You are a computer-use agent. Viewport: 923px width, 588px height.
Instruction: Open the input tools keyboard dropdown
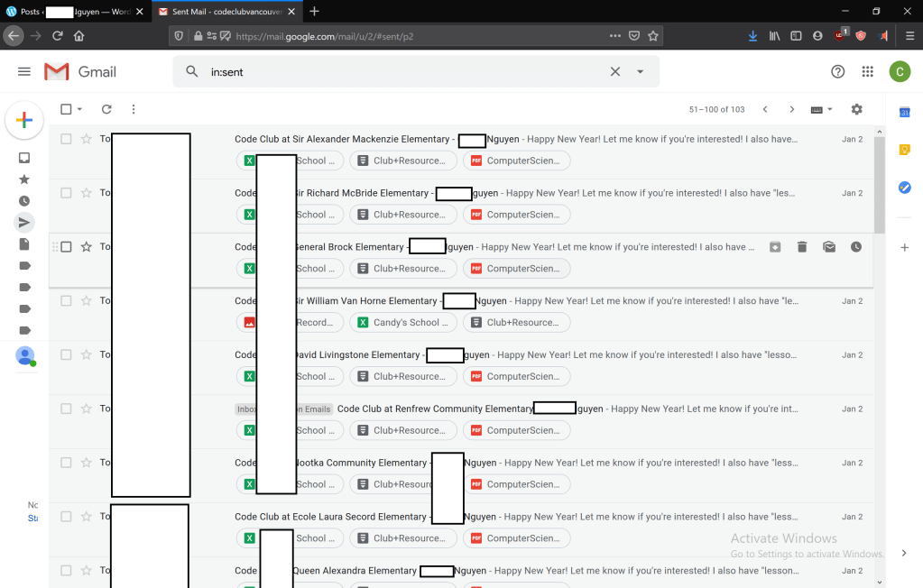(x=821, y=109)
